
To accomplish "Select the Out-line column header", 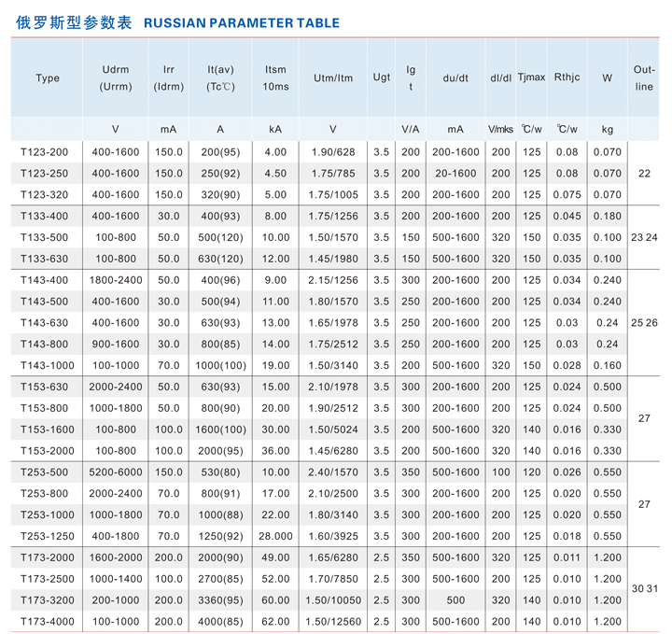I will (x=644, y=78).
